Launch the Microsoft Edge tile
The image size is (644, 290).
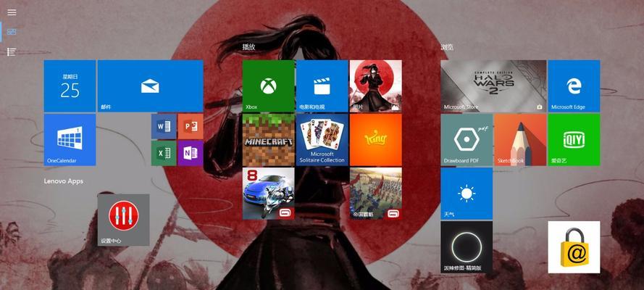click(574, 86)
